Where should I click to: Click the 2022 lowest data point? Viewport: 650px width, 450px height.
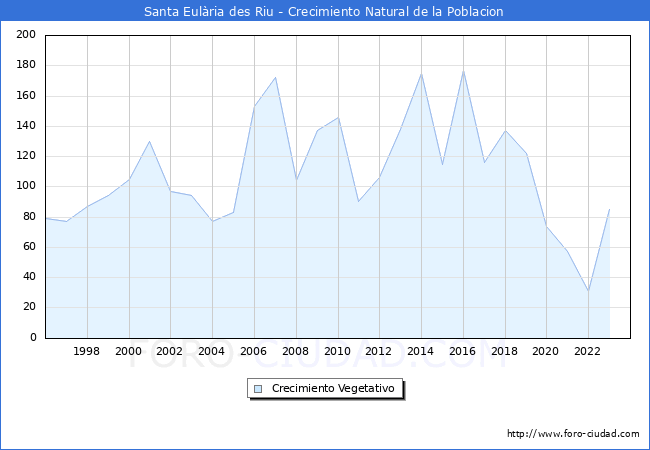click(x=588, y=291)
